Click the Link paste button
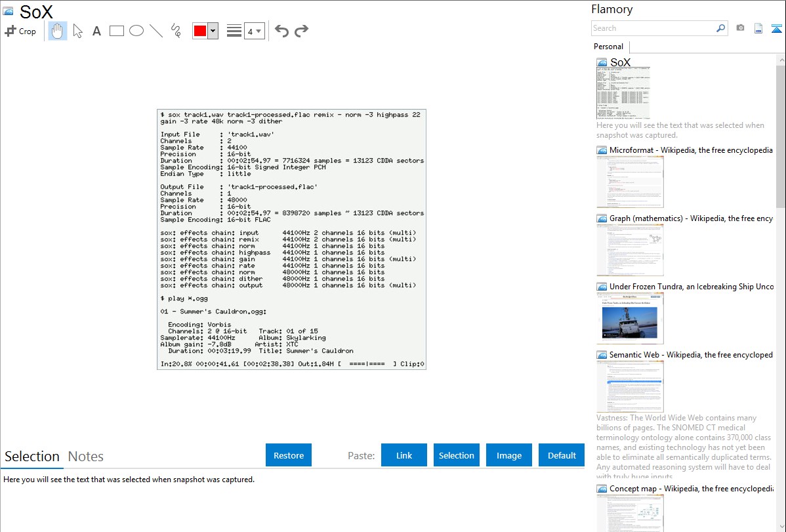Image resolution: width=786 pixels, height=532 pixels. (x=404, y=455)
